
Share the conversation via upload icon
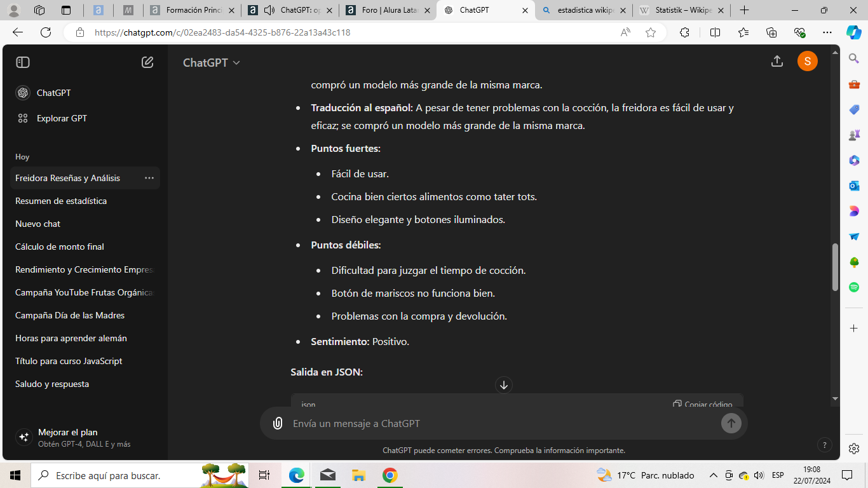[776, 61]
